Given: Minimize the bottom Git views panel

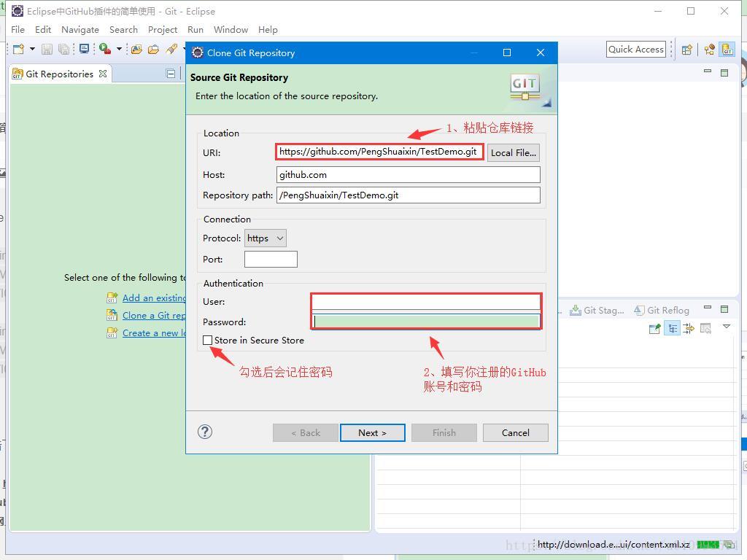Looking at the screenshot, I should [708, 308].
